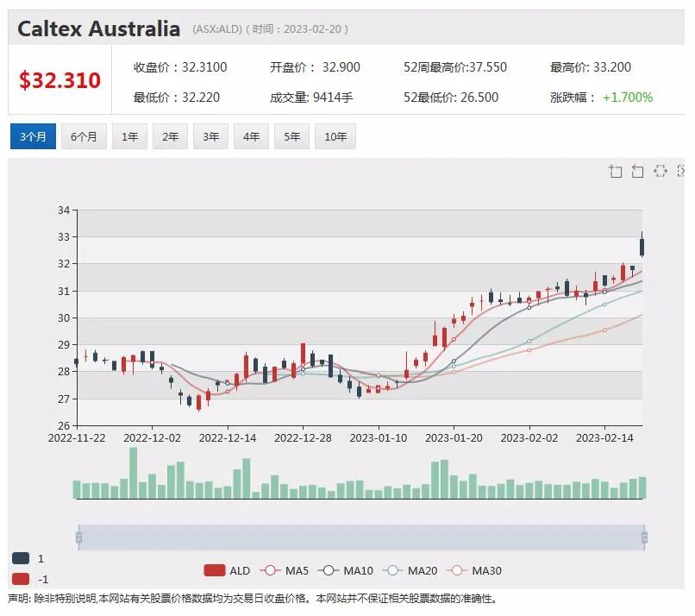Click the red $32.310 price

click(59, 80)
